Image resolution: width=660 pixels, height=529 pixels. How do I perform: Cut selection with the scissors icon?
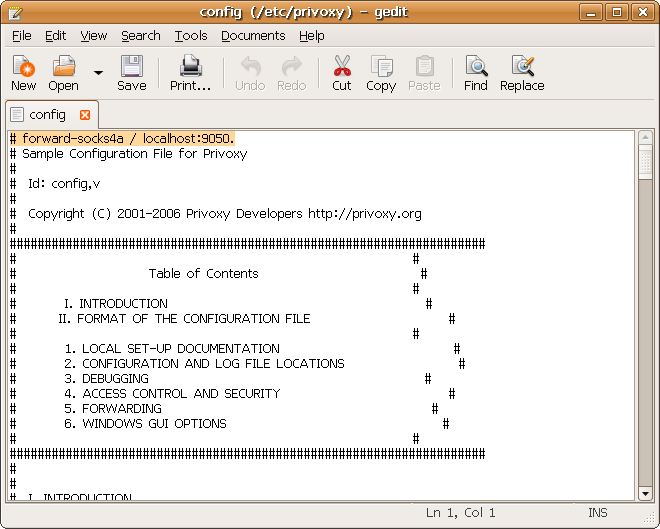(x=341, y=72)
